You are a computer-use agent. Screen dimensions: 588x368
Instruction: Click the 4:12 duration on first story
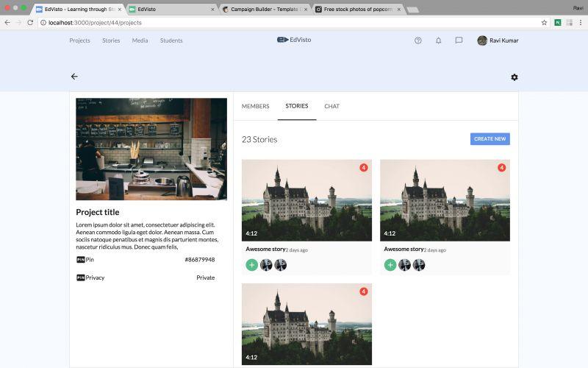(251, 233)
